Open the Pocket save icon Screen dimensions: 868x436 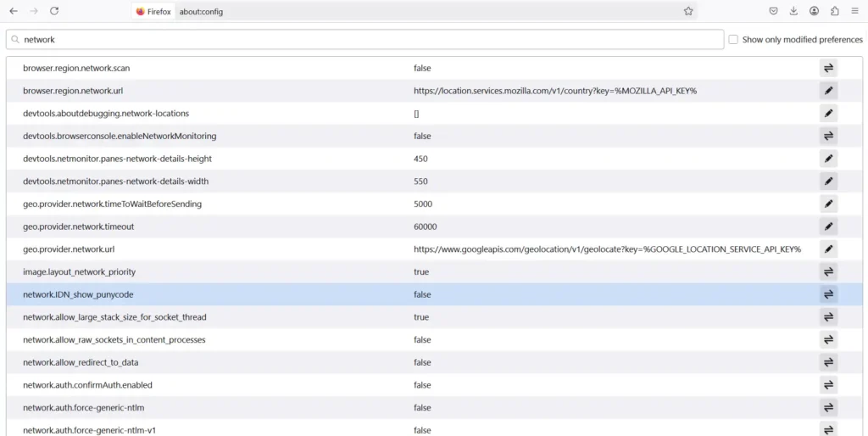pyautogui.click(x=773, y=11)
